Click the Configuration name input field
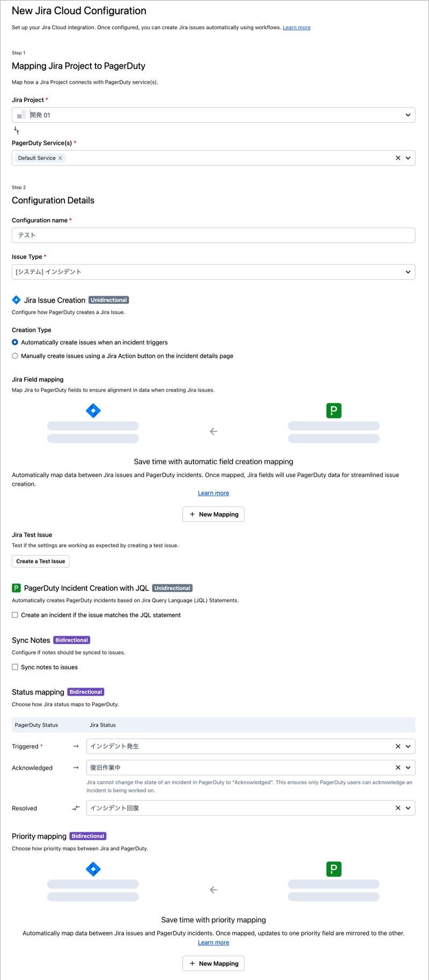429x980 pixels. (x=213, y=235)
